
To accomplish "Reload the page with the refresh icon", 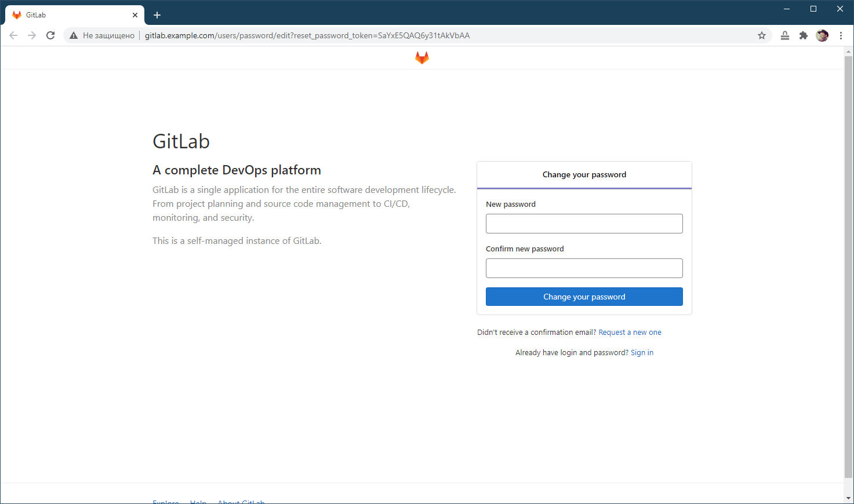I will [50, 35].
